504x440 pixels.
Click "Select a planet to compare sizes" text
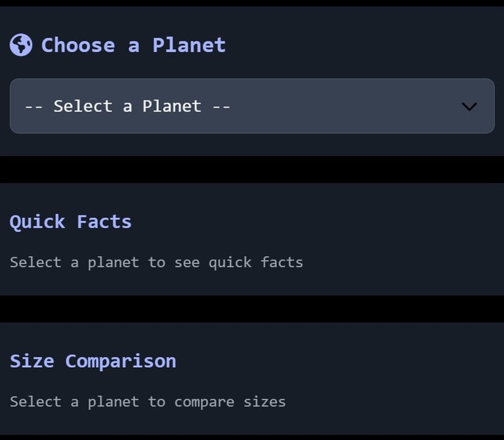(148, 402)
